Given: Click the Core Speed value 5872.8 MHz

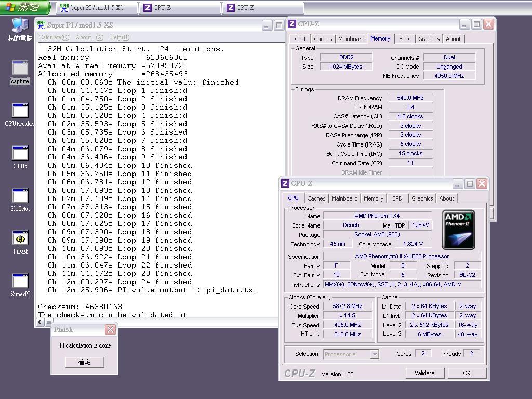Looking at the screenshot, I should click(x=347, y=306).
